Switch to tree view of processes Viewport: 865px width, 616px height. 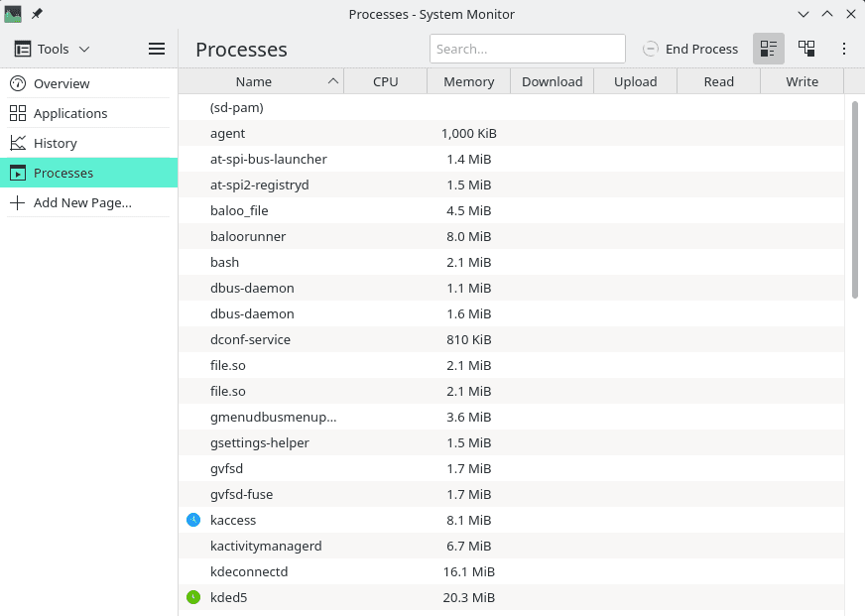point(805,48)
